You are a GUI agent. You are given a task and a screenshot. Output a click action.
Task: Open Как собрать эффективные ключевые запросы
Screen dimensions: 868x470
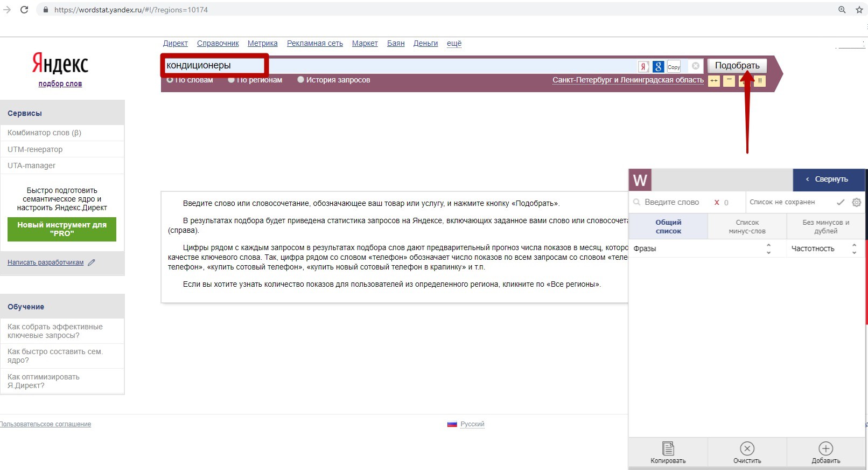click(55, 331)
